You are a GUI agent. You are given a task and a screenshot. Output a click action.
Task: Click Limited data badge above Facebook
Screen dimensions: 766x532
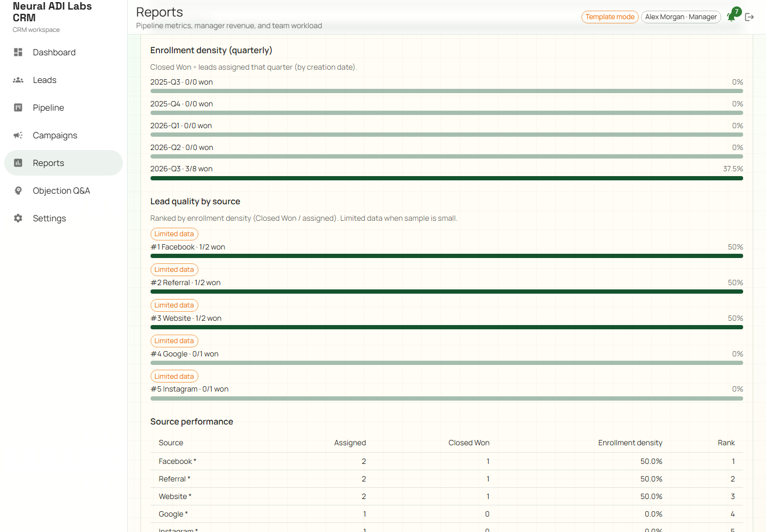tap(174, 234)
